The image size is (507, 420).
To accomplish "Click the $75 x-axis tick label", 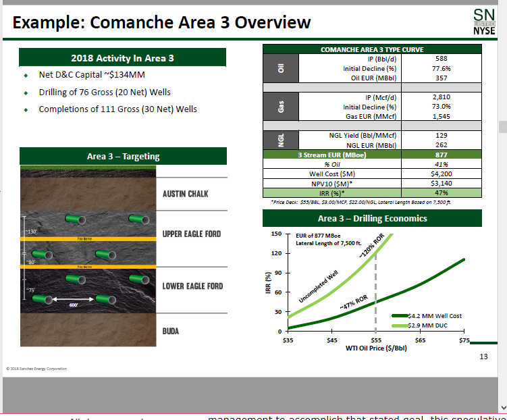I will (464, 340).
